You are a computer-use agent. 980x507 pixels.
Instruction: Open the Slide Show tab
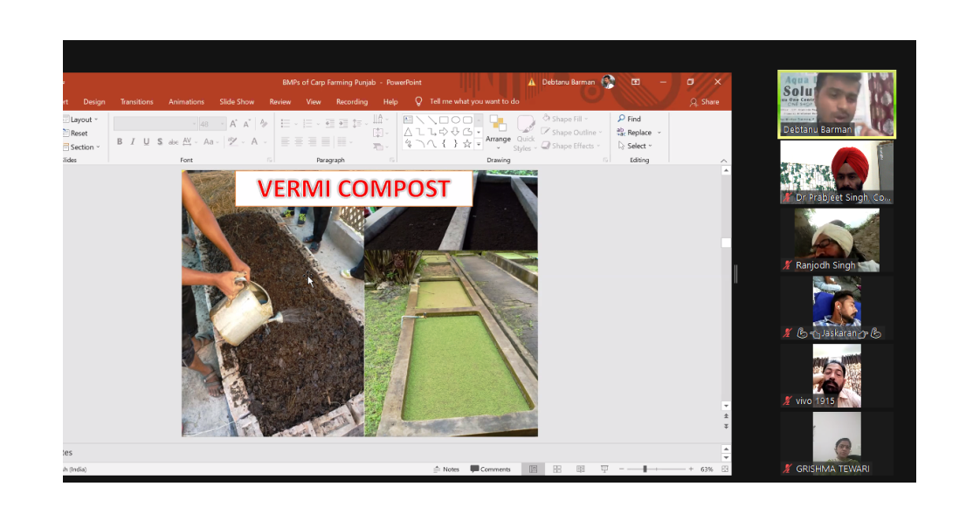point(236,102)
